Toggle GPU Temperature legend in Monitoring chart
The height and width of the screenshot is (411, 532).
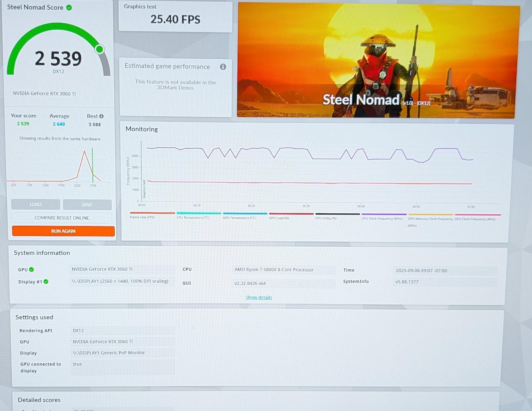pos(245,216)
